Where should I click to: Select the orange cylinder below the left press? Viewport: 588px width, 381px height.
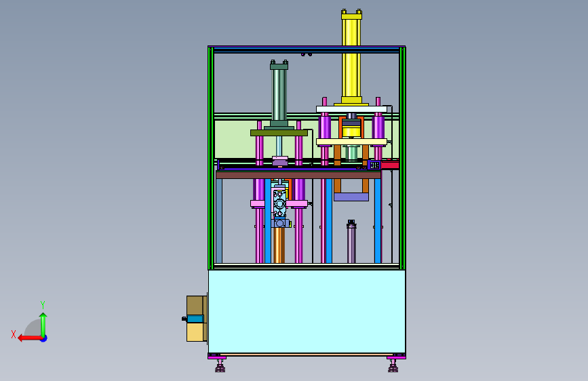[279, 245]
